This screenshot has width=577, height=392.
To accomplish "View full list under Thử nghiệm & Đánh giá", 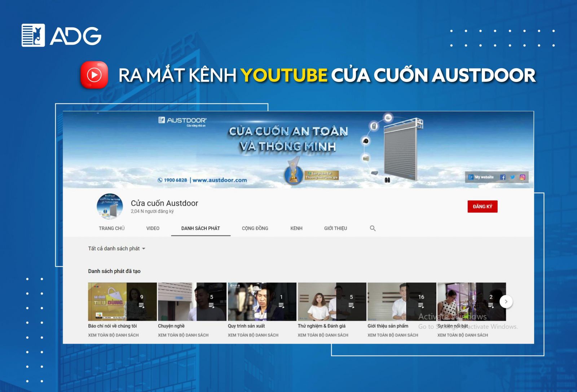I will [x=323, y=335].
